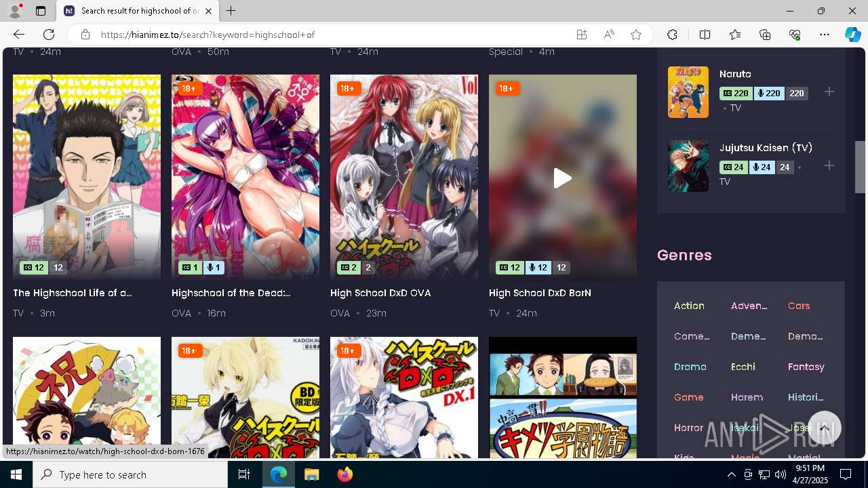868x488 pixels.
Task: Click the browser Back arrow
Action: [19, 35]
